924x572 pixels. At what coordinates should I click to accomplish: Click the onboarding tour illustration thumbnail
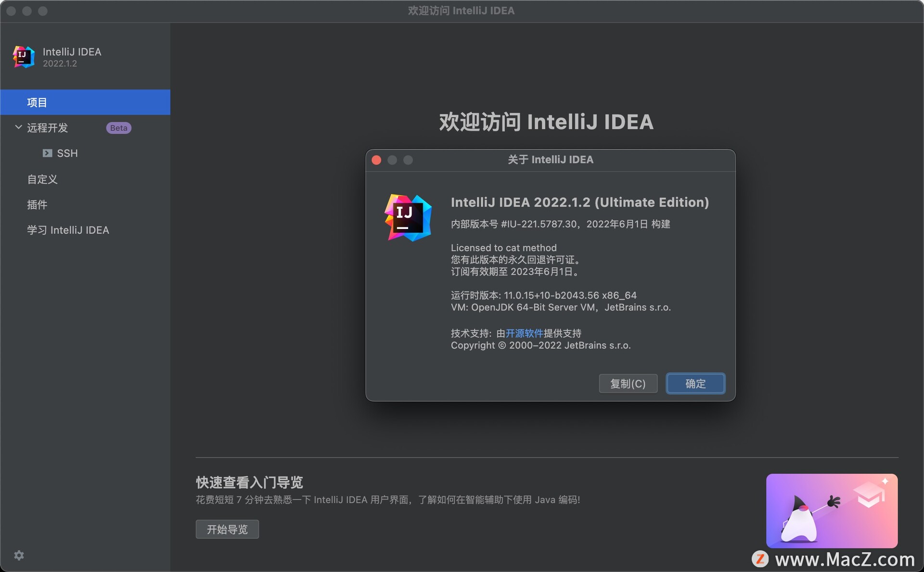point(832,511)
